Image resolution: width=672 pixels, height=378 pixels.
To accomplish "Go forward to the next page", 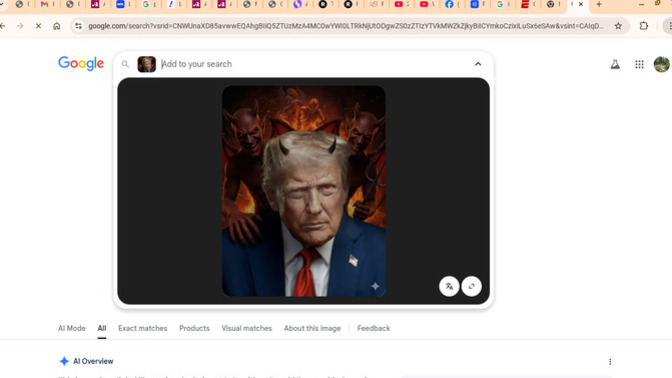I will [20, 26].
